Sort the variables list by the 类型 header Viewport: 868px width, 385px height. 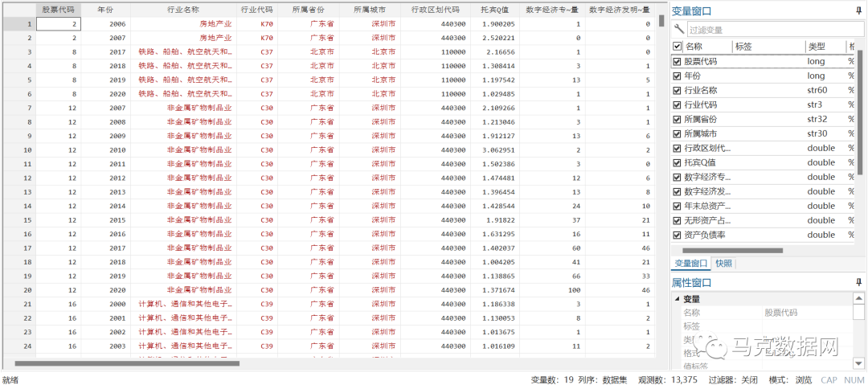(x=825, y=47)
